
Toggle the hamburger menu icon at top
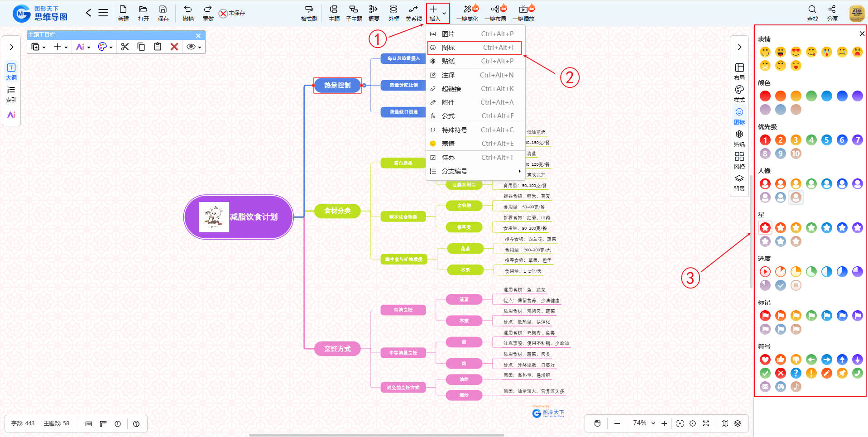click(x=103, y=13)
